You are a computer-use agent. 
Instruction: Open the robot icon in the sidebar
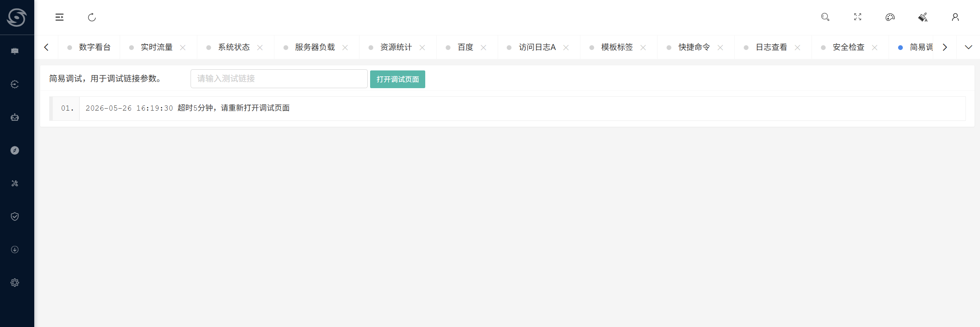[x=15, y=117]
